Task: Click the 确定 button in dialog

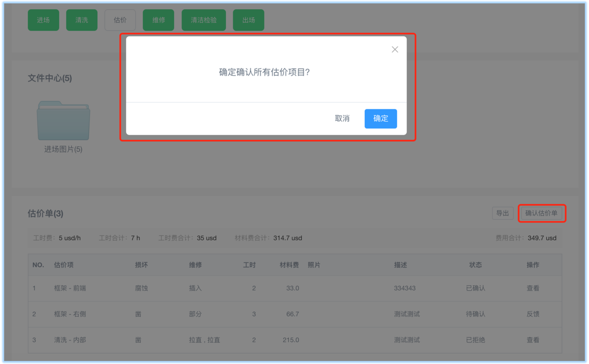Action: 380,119
